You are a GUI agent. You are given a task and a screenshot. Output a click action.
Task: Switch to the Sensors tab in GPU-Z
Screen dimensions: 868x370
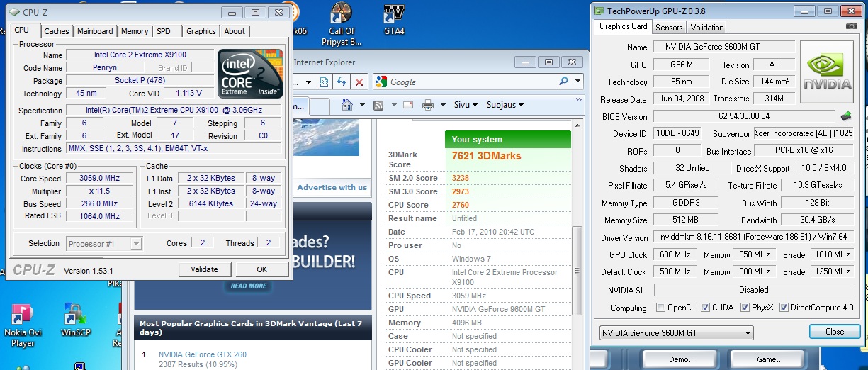669,28
